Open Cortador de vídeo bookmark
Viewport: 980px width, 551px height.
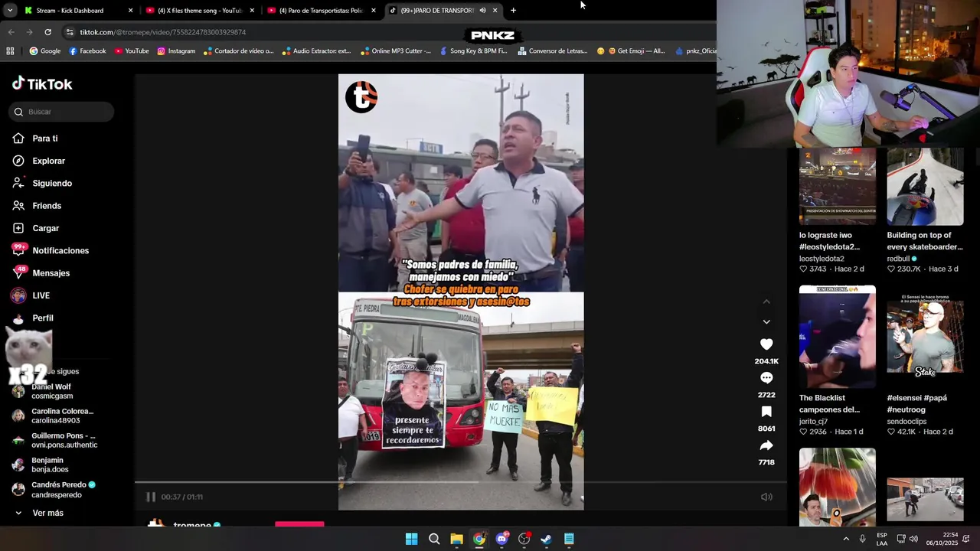(x=238, y=51)
